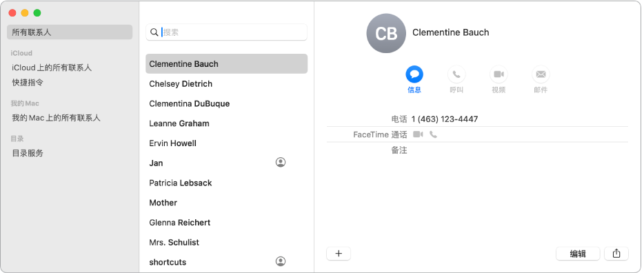Image resolution: width=644 pixels, height=273 pixels.
Task: Start FaceTime audio call icon
Action: pos(433,134)
